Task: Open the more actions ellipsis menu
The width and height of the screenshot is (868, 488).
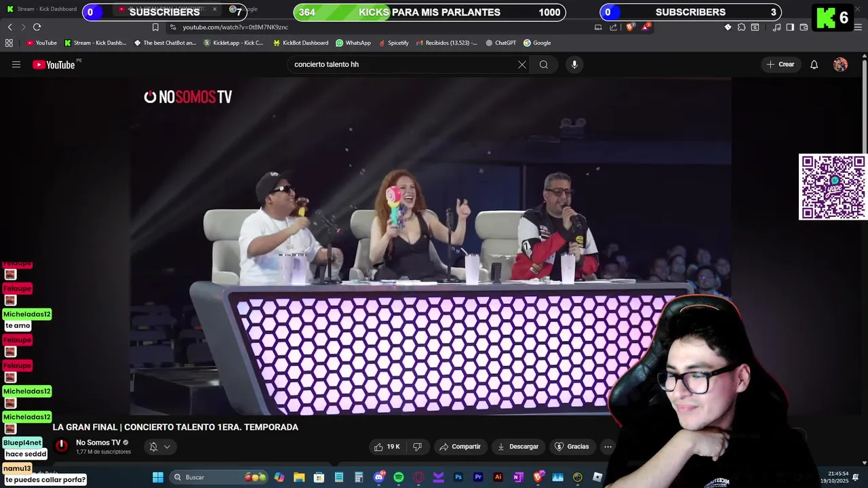Action: click(x=608, y=447)
